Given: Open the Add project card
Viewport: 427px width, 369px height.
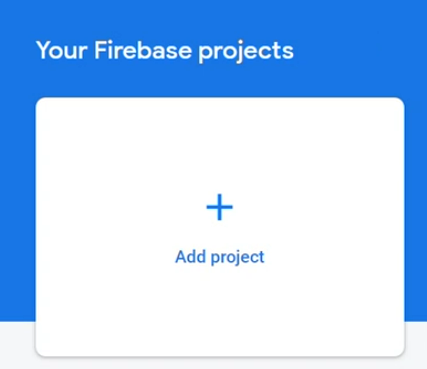Looking at the screenshot, I should click(220, 227).
